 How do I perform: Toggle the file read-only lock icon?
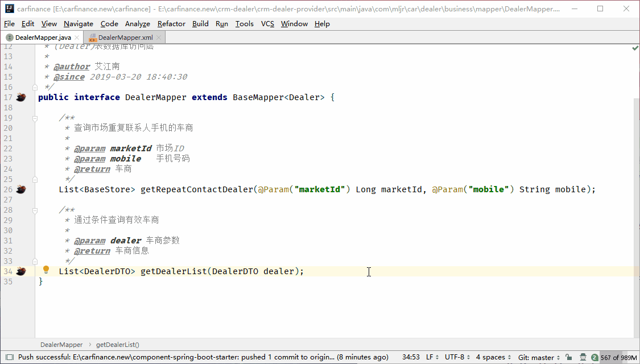tap(568, 357)
